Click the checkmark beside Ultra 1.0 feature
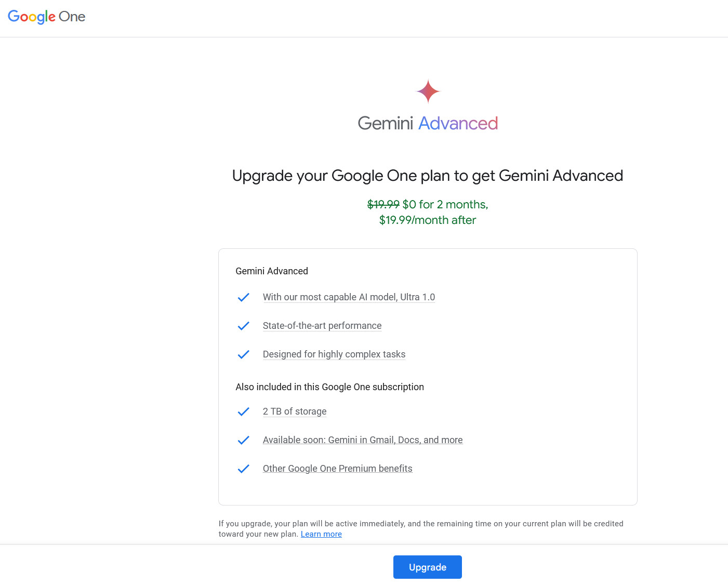Viewport: 728px width, 585px height. click(x=243, y=297)
